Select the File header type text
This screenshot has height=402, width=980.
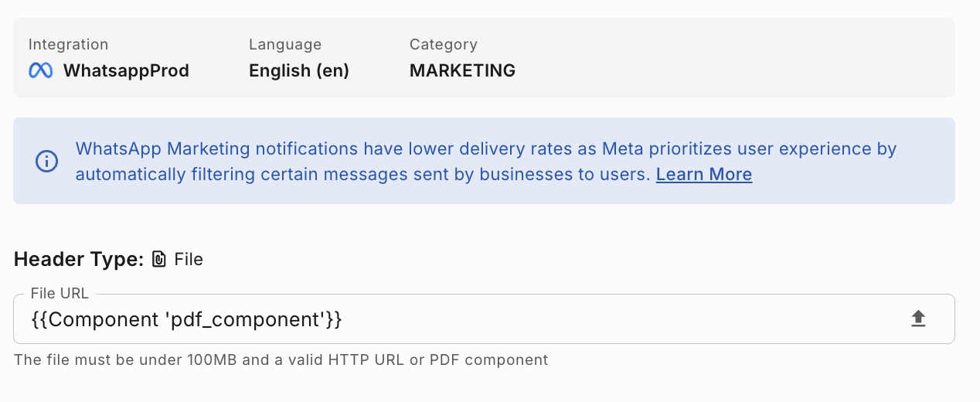(x=189, y=259)
